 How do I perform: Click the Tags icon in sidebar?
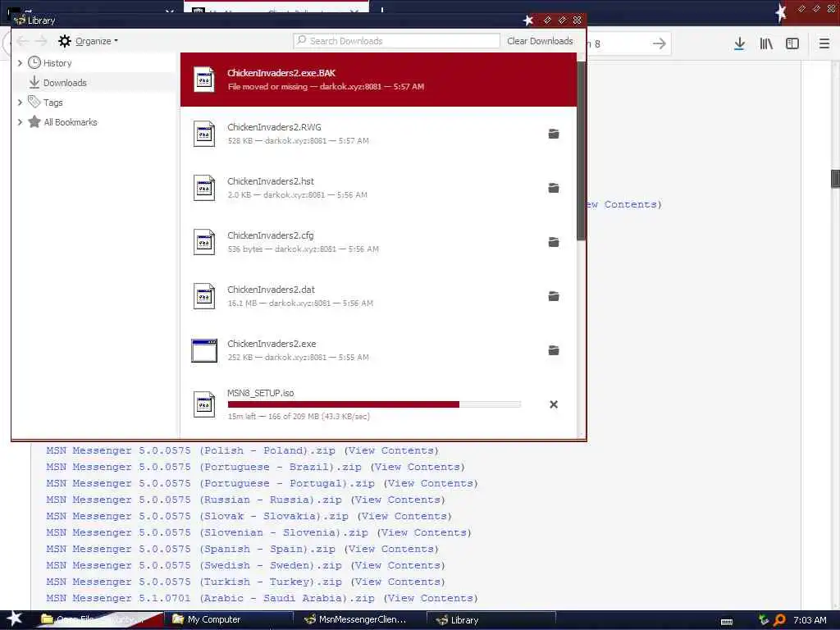(x=34, y=102)
